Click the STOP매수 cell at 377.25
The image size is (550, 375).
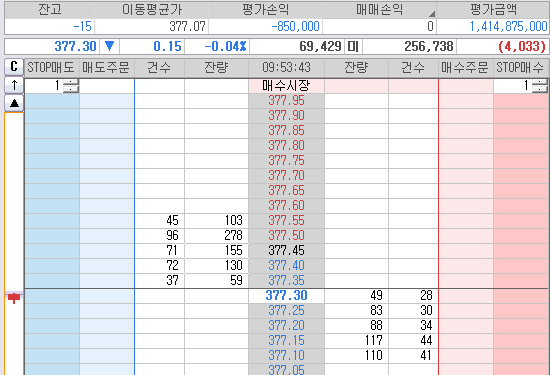coord(521,311)
